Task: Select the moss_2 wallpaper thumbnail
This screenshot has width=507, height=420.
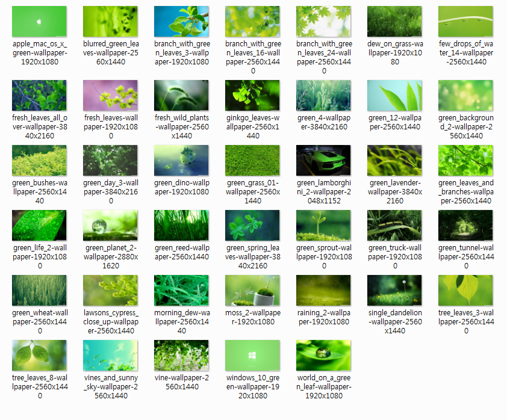Action: [252, 290]
